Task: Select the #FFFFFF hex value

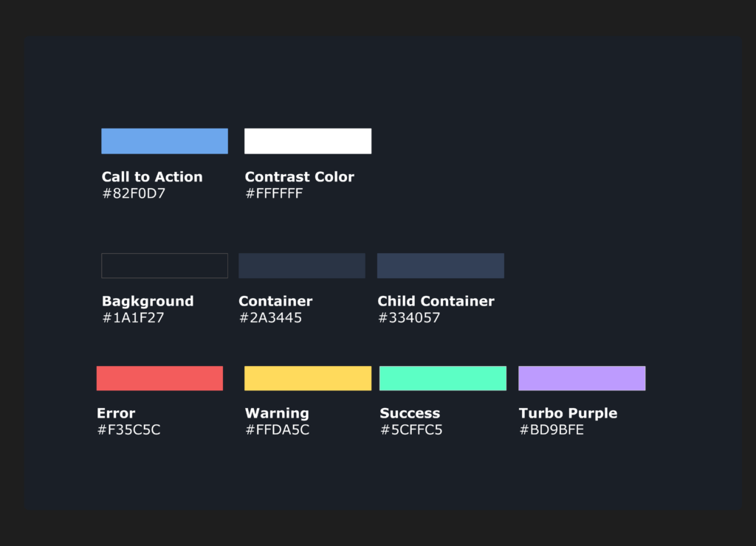Action: click(x=274, y=194)
